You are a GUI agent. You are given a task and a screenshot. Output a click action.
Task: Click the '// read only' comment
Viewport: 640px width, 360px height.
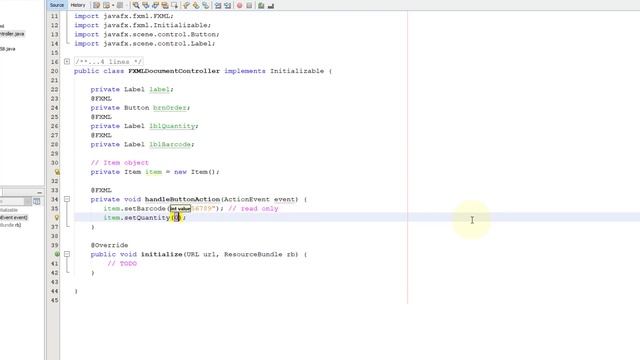point(253,209)
